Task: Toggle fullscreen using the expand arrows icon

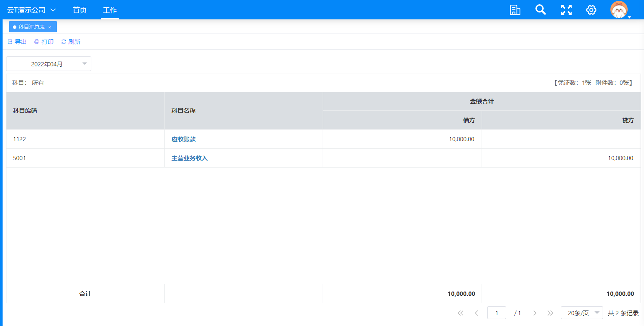Action: [x=566, y=10]
